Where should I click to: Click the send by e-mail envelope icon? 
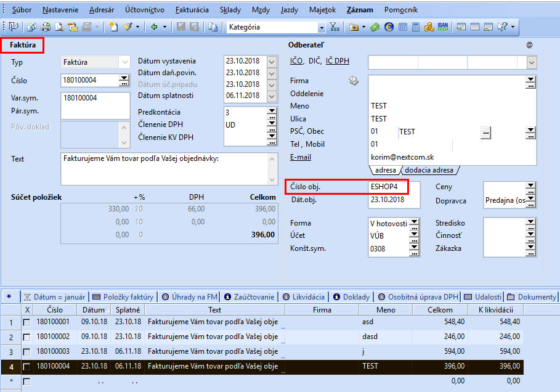pos(73,27)
